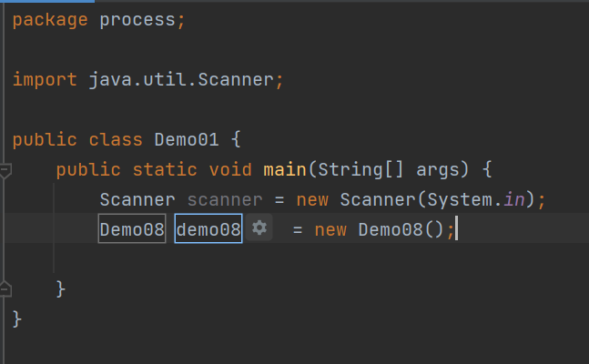The height and width of the screenshot is (364, 589).
Task: Click the args parameter name
Action: pos(438,169)
